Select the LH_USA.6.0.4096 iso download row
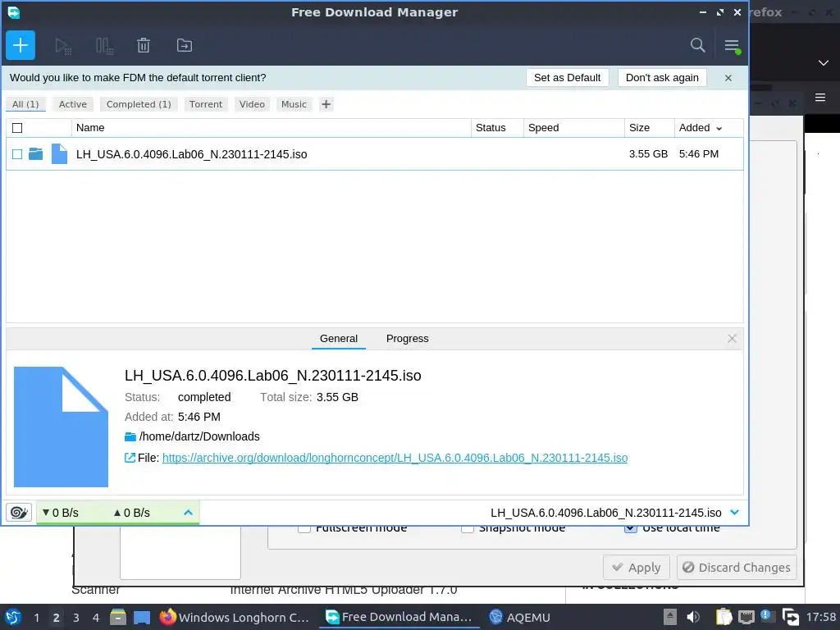Image resolution: width=840 pixels, height=630 pixels. [375, 154]
